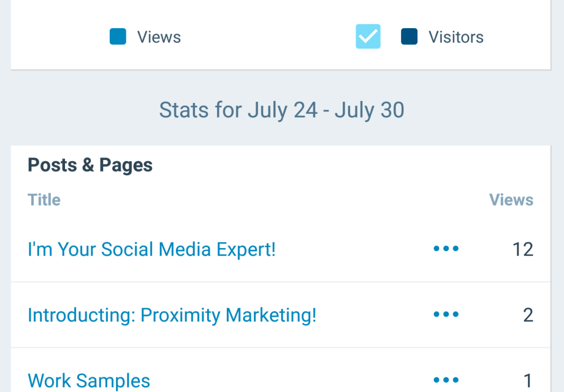564x392 pixels.
Task: Select the Views legend label
Action: click(159, 37)
